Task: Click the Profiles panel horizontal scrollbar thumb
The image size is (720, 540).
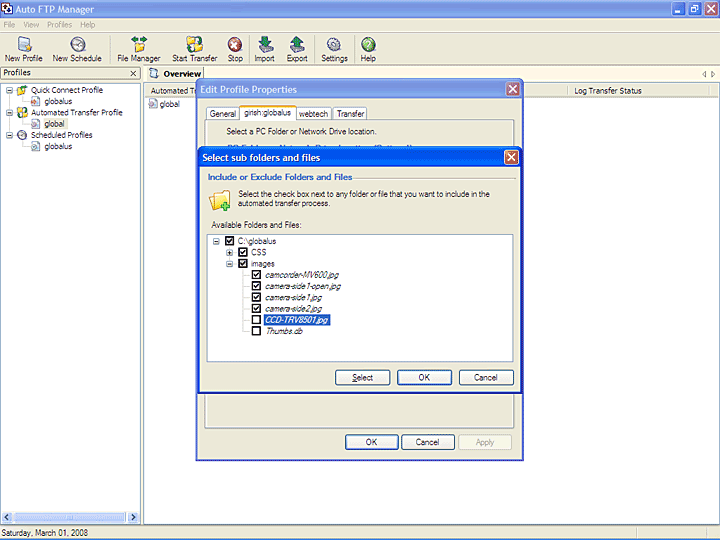Action: [x=69, y=518]
